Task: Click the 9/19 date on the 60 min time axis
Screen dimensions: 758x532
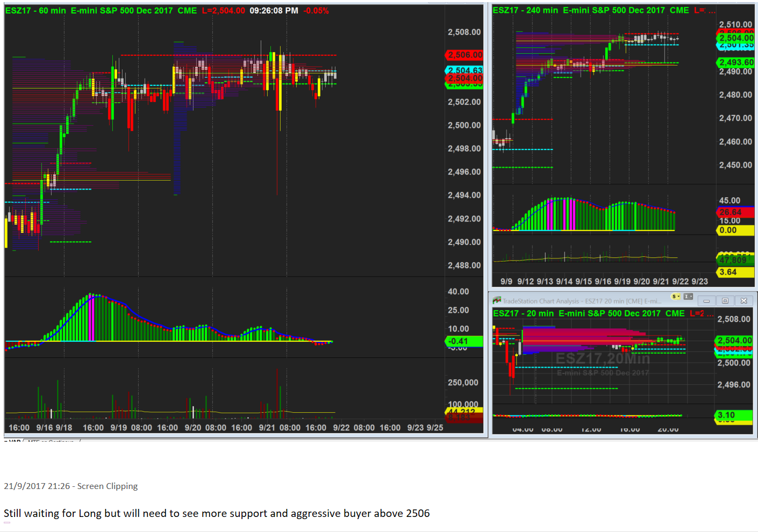Action: click(119, 428)
